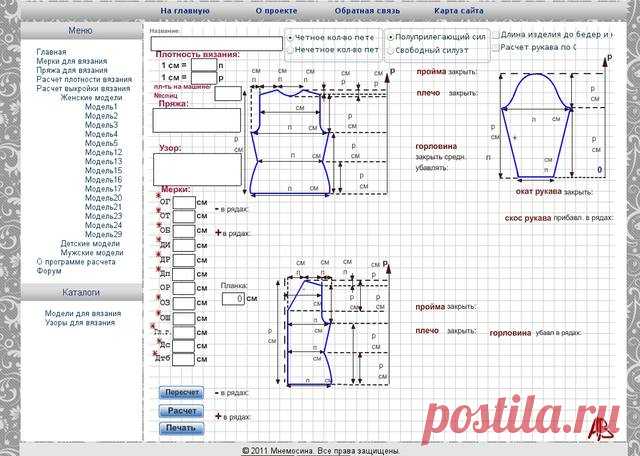This screenshot has height=456, width=640.
Task: Select Модель16 in the side menu
Action: click(x=103, y=180)
